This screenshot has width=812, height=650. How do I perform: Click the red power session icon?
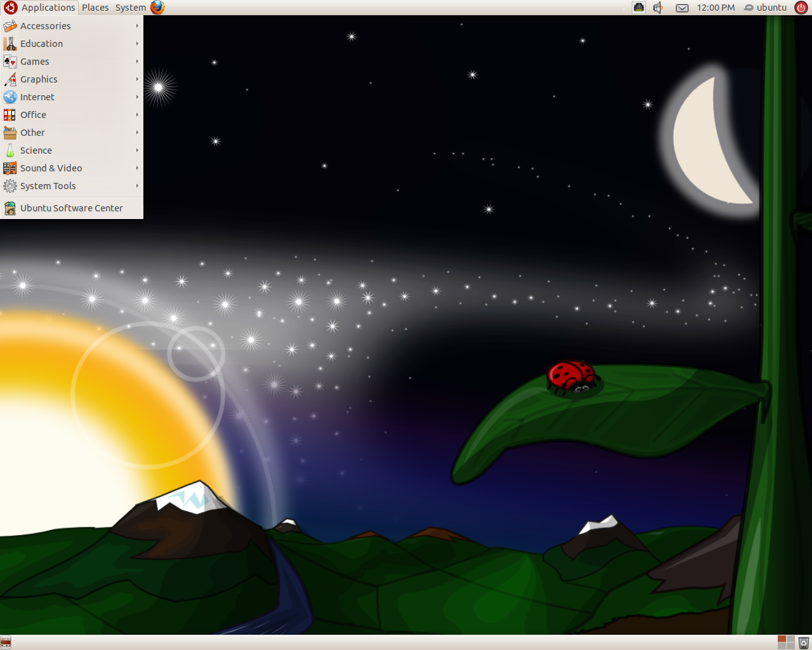(x=801, y=8)
